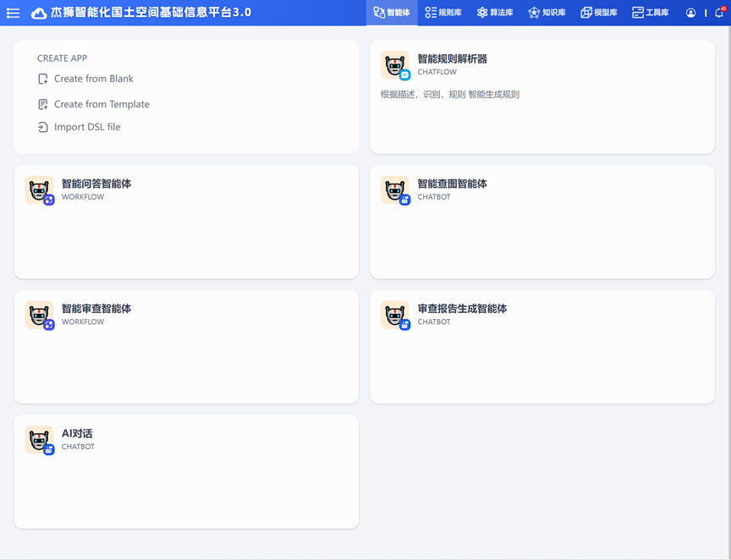Click the 规则库 tab icon
Screen dimensions: 731x560
[431, 13]
